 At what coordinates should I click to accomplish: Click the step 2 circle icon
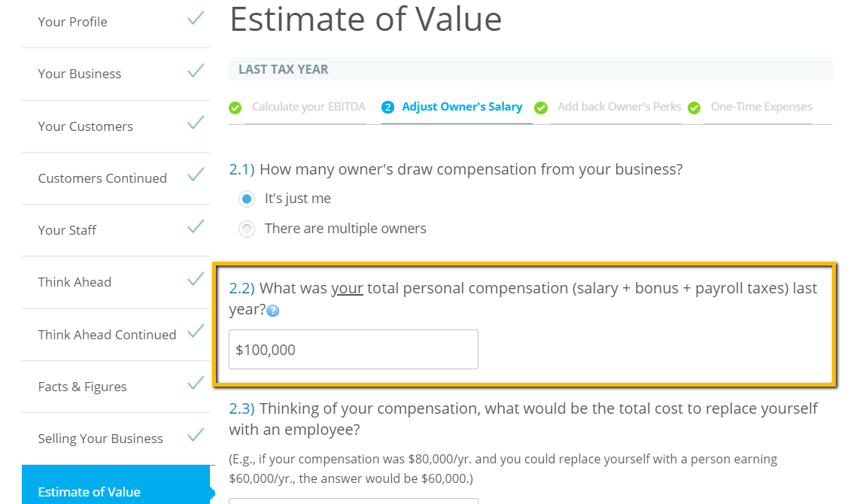pyautogui.click(x=387, y=108)
